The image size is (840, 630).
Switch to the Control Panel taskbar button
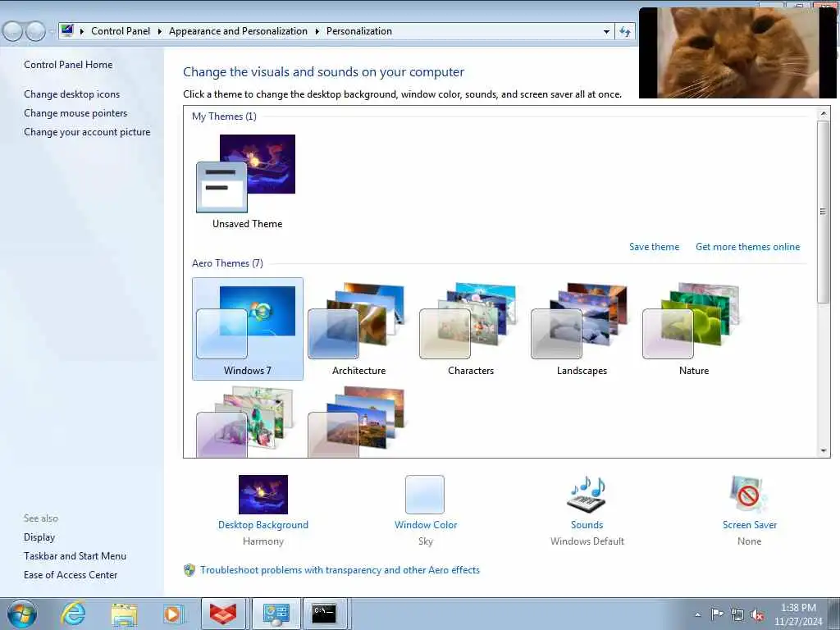coord(276,614)
